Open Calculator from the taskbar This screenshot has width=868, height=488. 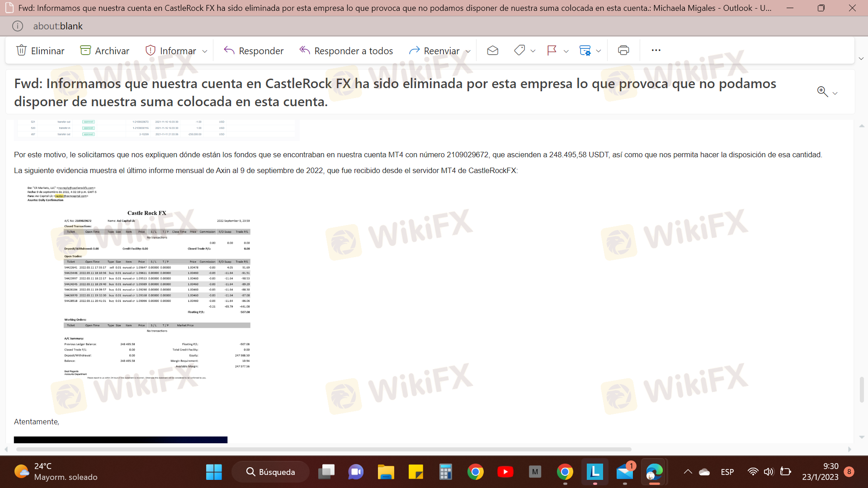446,472
